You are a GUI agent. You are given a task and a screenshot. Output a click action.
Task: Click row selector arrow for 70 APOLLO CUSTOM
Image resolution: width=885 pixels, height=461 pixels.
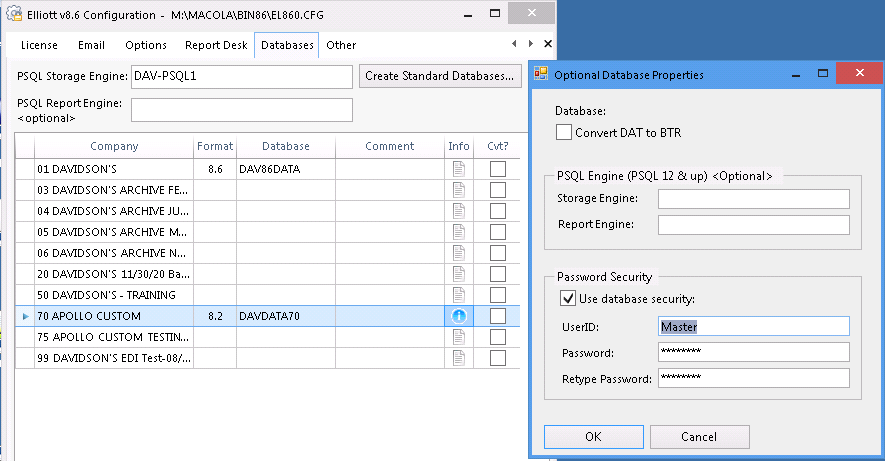pos(25,316)
